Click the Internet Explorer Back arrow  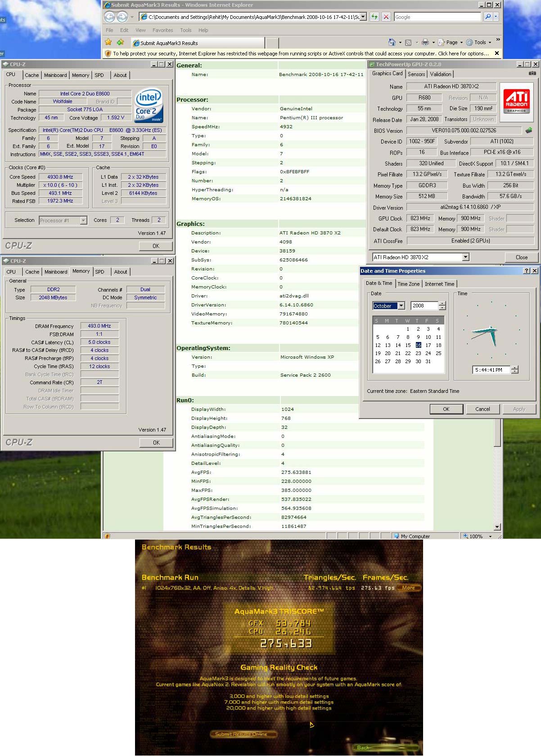click(109, 17)
